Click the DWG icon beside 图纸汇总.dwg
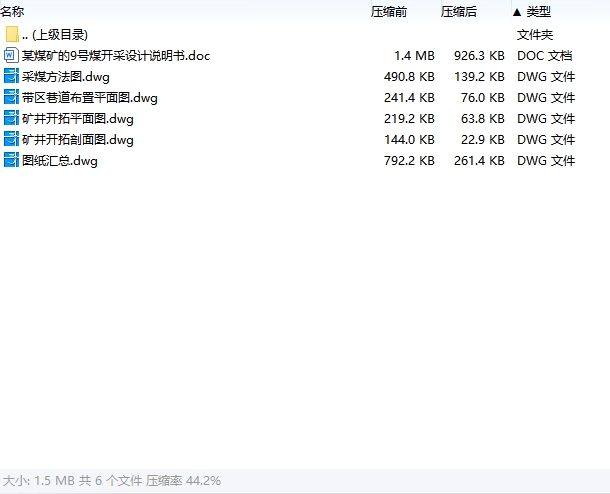Image resolution: width=610 pixels, height=494 pixels. [11, 160]
